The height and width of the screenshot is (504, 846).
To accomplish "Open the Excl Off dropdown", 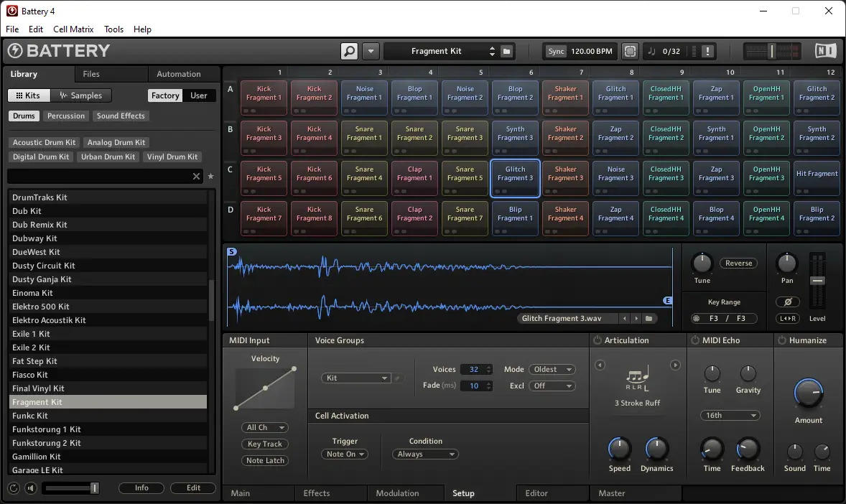I will 552,386.
